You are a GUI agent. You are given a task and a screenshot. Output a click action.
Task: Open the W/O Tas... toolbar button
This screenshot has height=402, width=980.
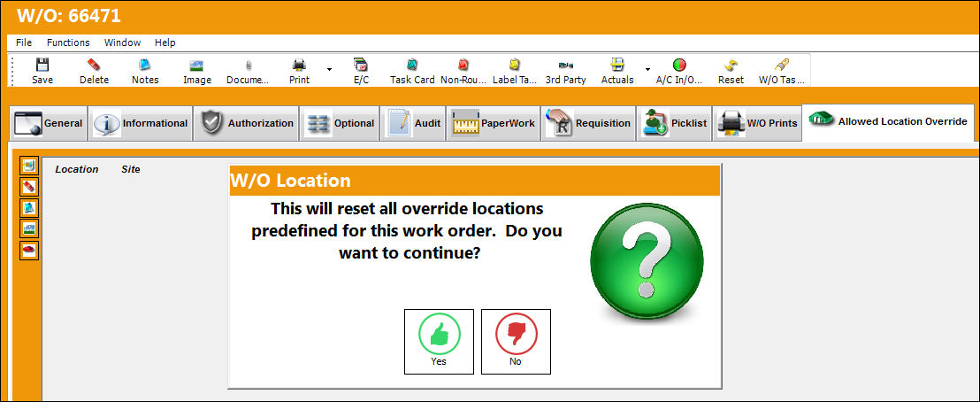point(781,72)
